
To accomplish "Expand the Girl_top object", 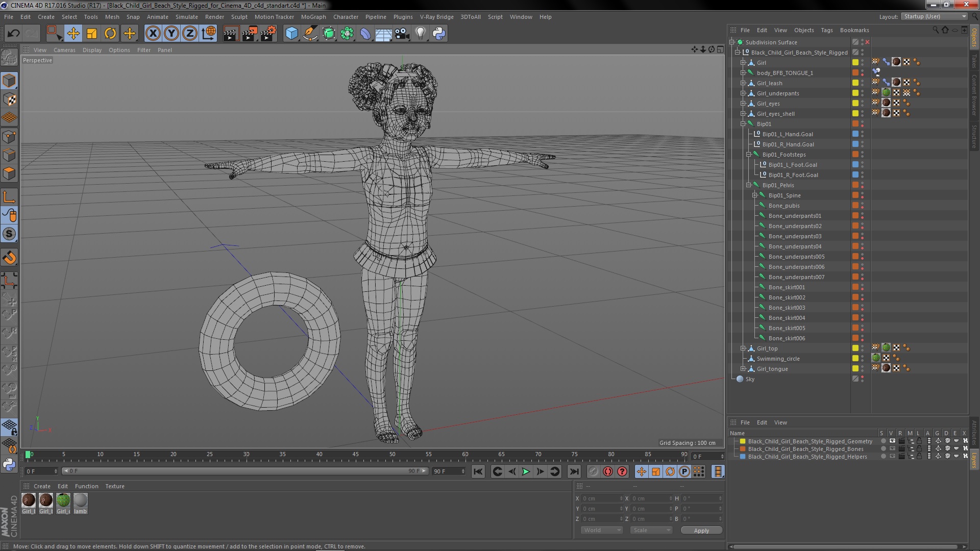I will click(743, 348).
